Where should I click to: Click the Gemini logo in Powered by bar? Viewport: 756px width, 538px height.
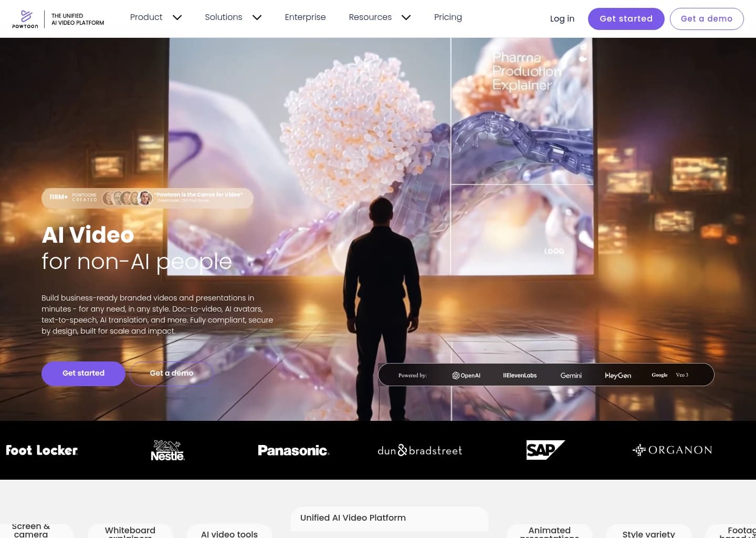571,375
